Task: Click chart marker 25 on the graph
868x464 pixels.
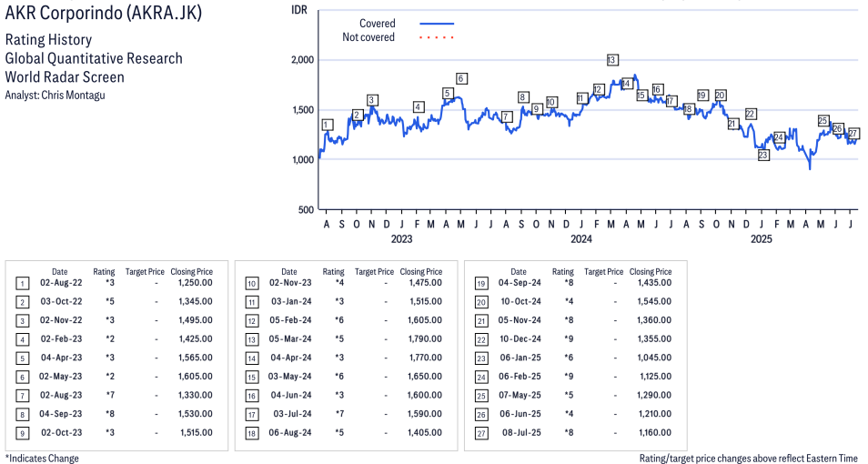Action: click(823, 121)
